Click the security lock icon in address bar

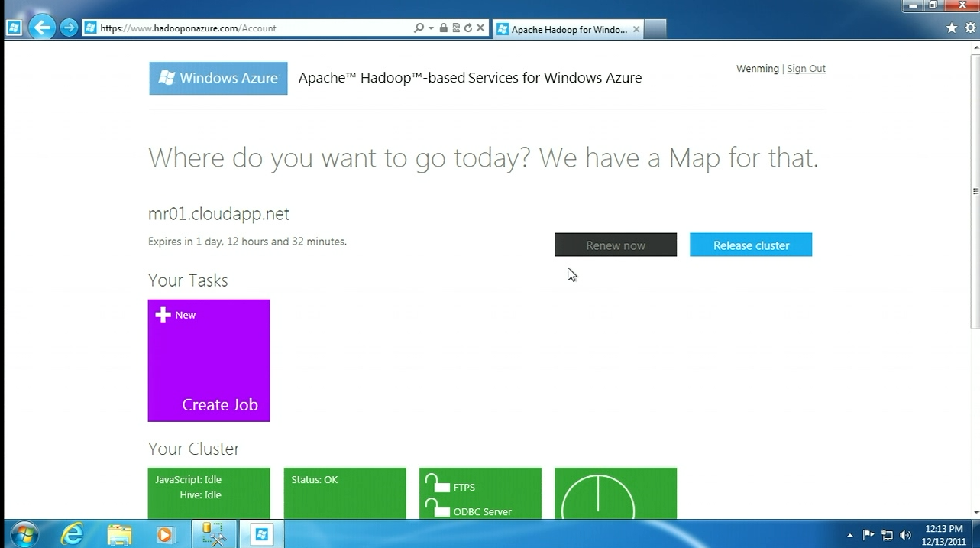[x=443, y=28]
